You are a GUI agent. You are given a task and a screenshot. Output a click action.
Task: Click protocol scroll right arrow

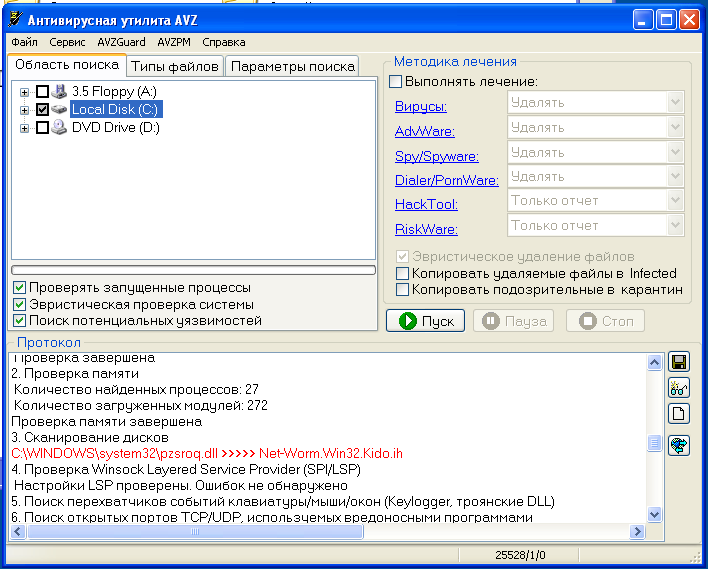coord(637,532)
